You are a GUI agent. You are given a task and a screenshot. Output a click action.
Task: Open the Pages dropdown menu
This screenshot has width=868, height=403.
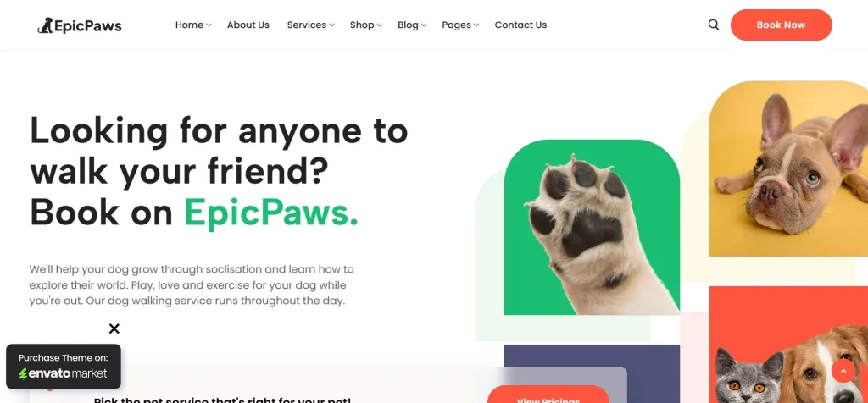460,25
